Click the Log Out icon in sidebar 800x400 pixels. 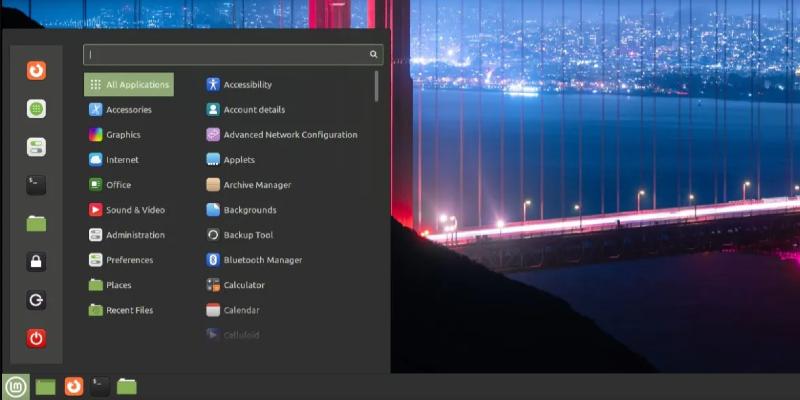(x=36, y=300)
